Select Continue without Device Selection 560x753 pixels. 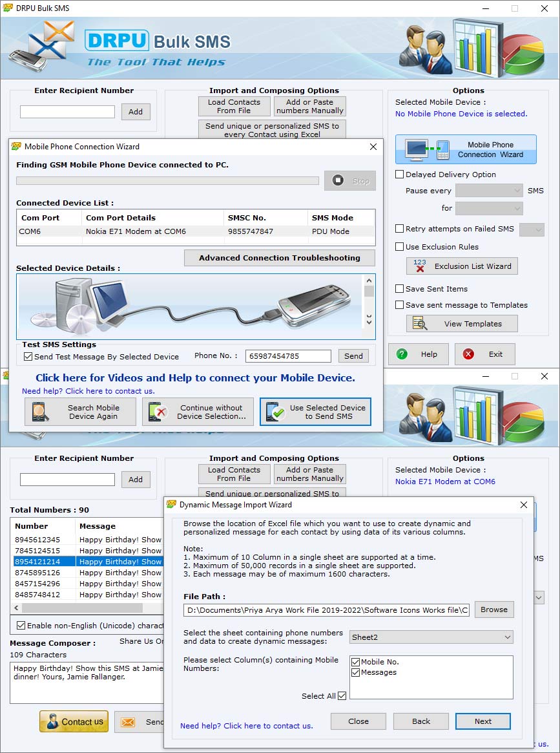tap(198, 412)
